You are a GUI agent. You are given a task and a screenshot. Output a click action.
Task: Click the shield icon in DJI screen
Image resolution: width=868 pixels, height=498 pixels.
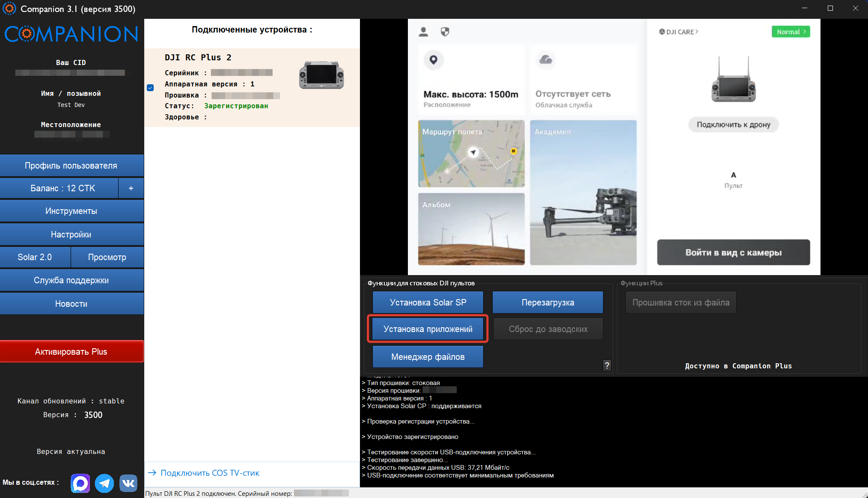(x=445, y=32)
